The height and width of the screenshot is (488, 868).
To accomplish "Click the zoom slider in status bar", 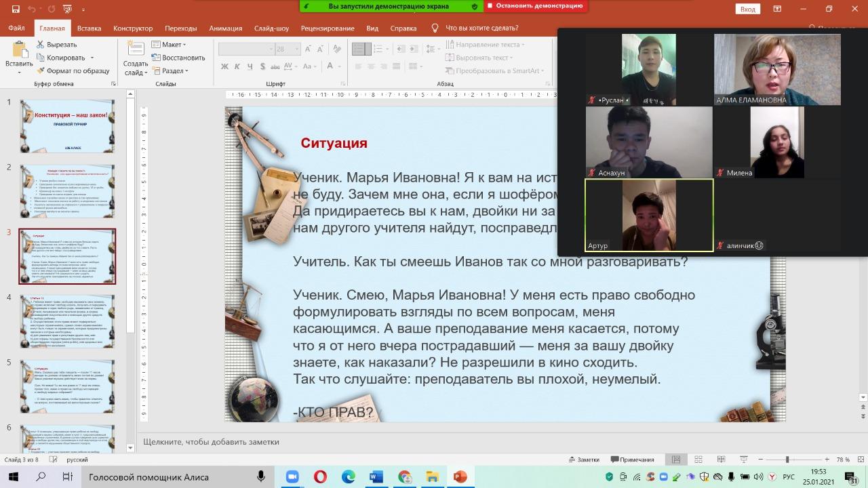I will click(787, 460).
